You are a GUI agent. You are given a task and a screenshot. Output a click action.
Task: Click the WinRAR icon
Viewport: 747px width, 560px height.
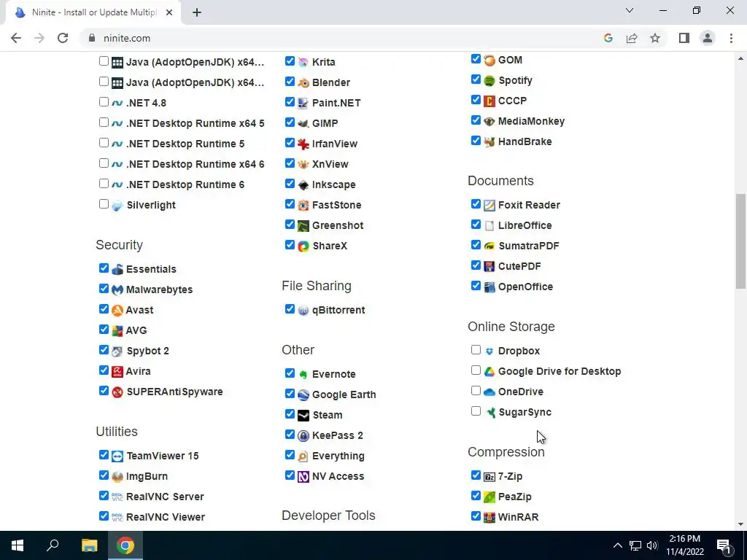tap(489, 517)
